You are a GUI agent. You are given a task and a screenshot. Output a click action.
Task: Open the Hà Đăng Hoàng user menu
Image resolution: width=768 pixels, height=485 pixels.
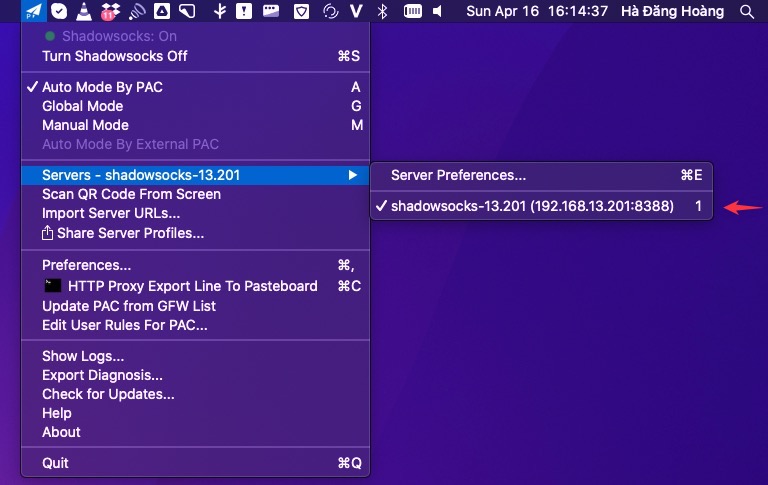672,11
